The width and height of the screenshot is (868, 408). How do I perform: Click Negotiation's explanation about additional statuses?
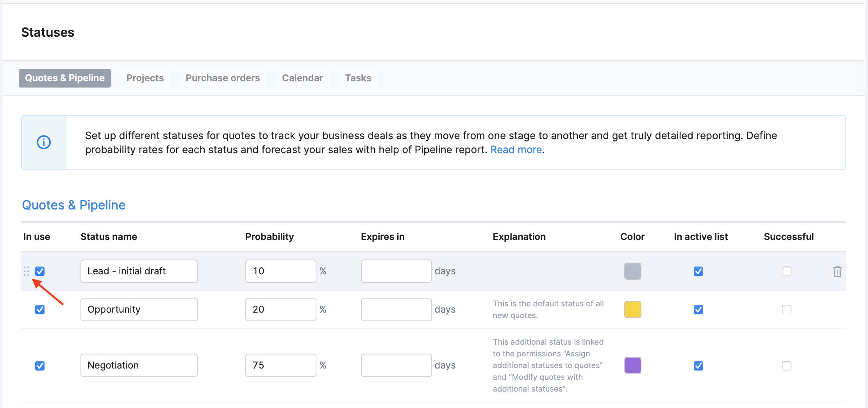(x=548, y=365)
